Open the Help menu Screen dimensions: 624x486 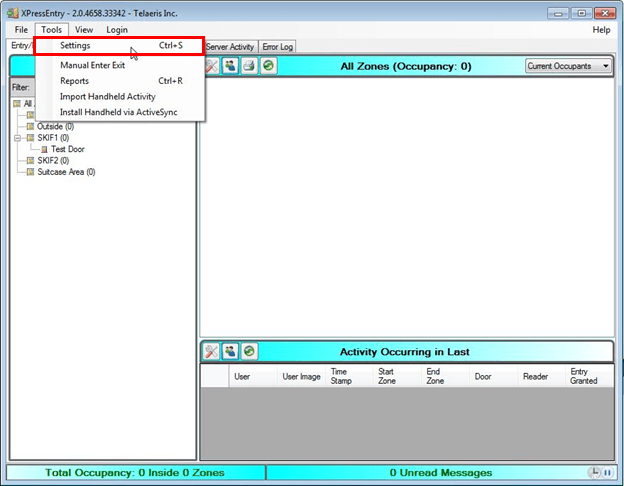pos(601,30)
